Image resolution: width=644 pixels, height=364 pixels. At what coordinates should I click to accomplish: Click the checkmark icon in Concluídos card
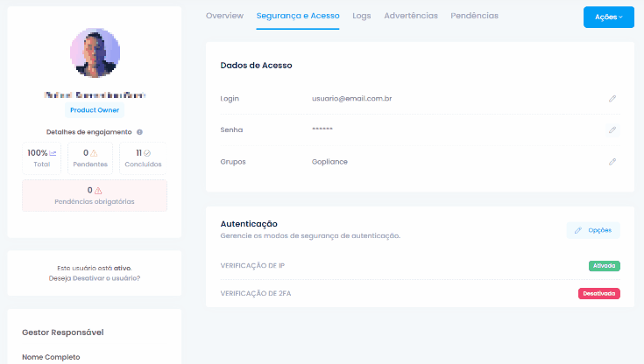click(x=147, y=153)
